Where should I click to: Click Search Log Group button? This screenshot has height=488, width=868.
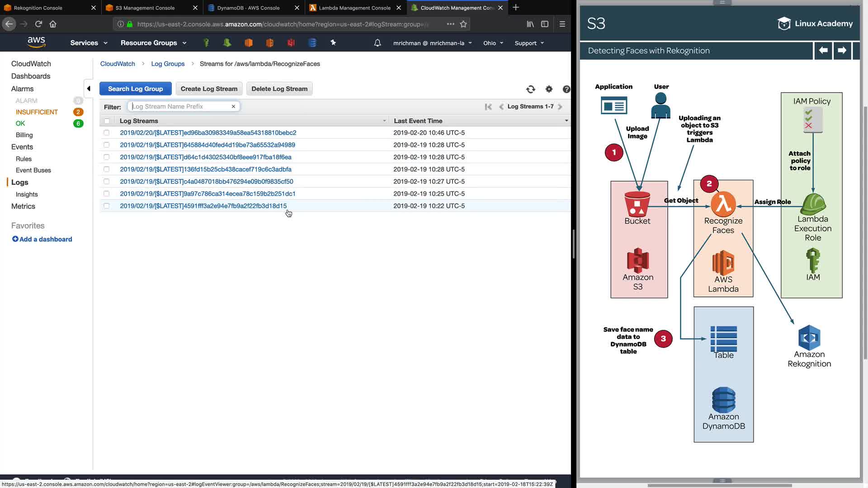(135, 89)
